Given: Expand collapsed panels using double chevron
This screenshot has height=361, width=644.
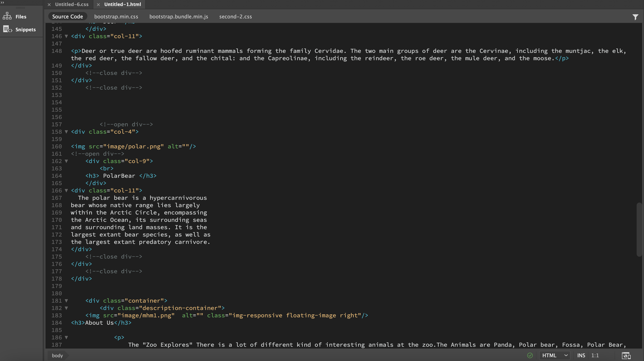Looking at the screenshot, I should click(x=3, y=2).
